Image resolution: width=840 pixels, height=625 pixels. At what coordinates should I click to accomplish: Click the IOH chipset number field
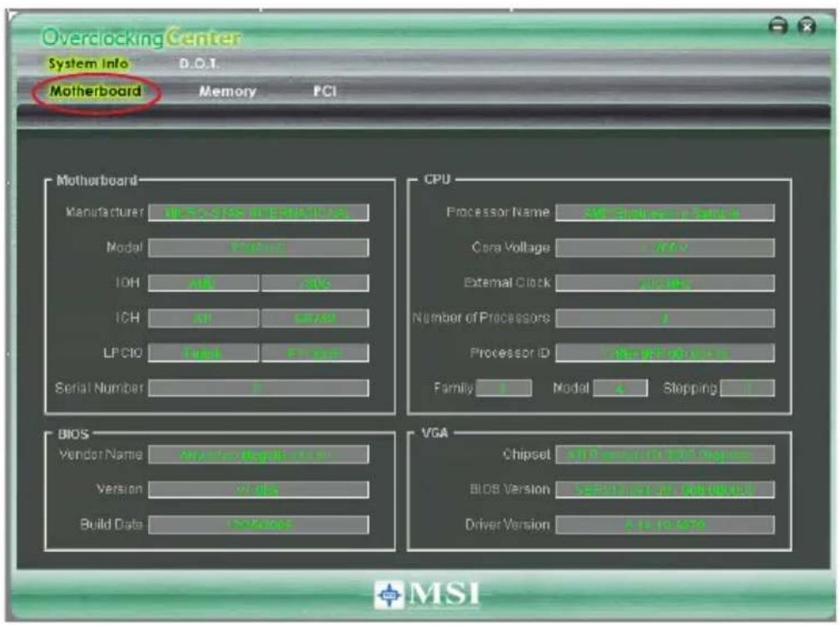(x=315, y=283)
